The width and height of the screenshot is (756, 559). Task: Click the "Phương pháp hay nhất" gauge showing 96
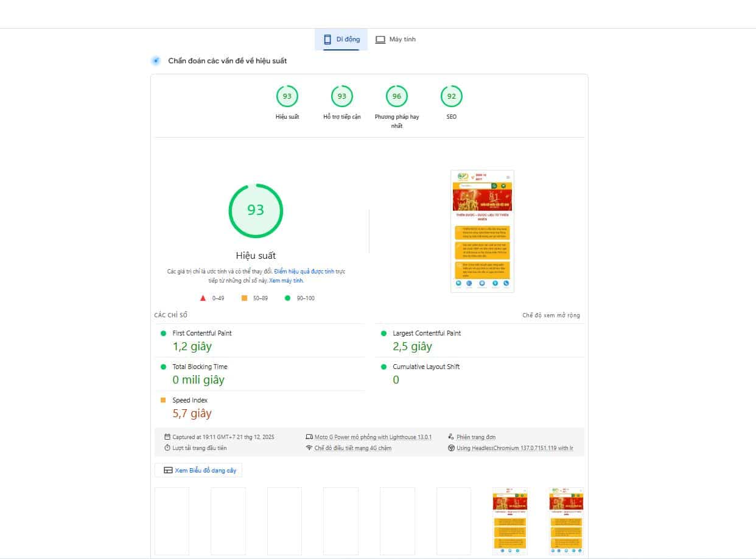click(396, 96)
